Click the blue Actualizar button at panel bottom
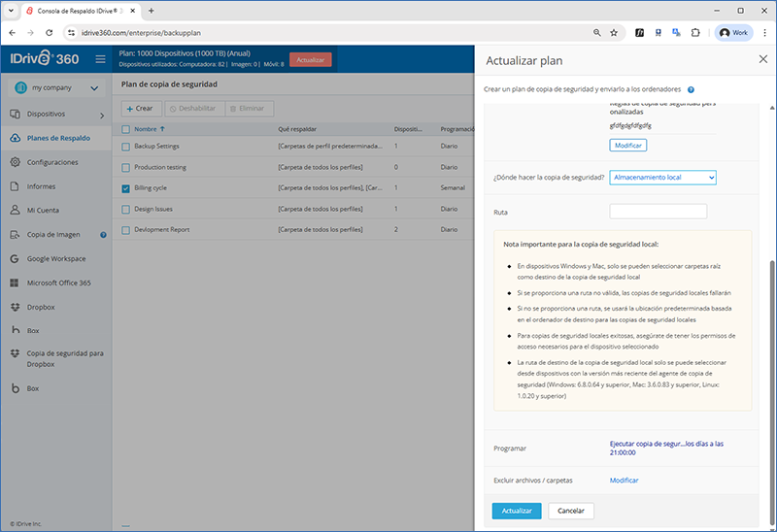The width and height of the screenshot is (777, 532). click(x=516, y=511)
